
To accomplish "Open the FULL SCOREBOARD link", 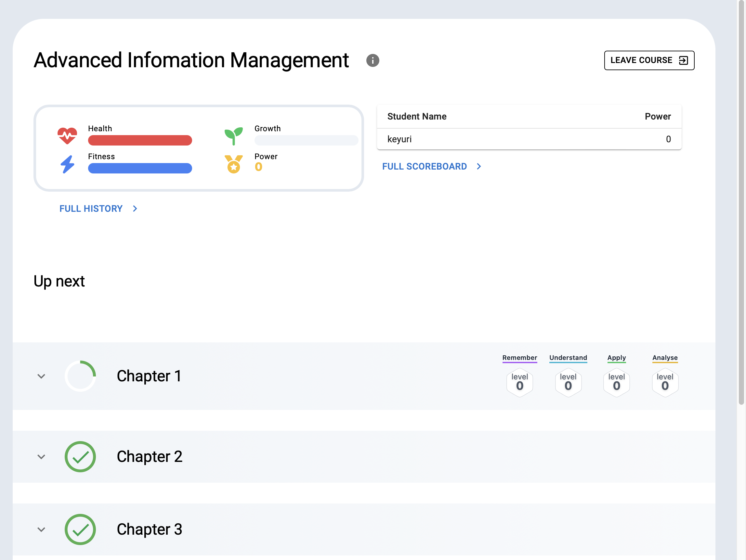I will click(x=432, y=166).
